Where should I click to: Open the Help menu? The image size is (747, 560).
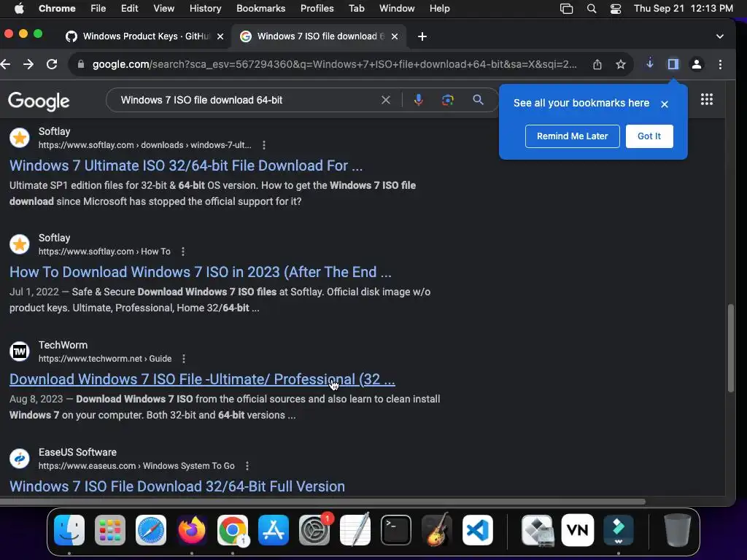coord(439,8)
